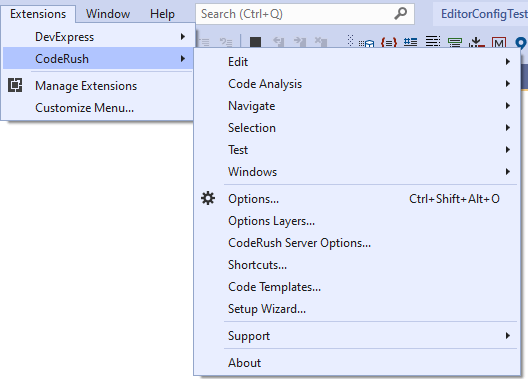
Task: Expand the Navigate submenu
Action: pos(357,106)
